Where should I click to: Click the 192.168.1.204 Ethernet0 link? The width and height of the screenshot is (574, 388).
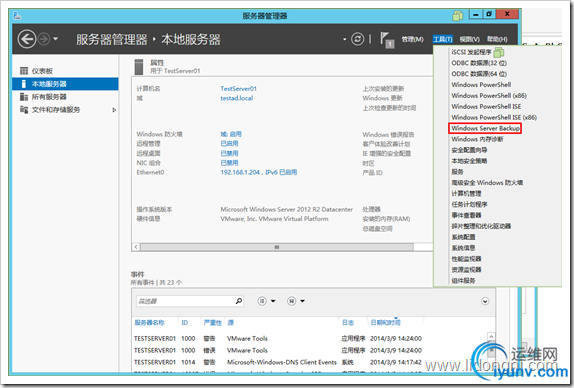coord(258,172)
